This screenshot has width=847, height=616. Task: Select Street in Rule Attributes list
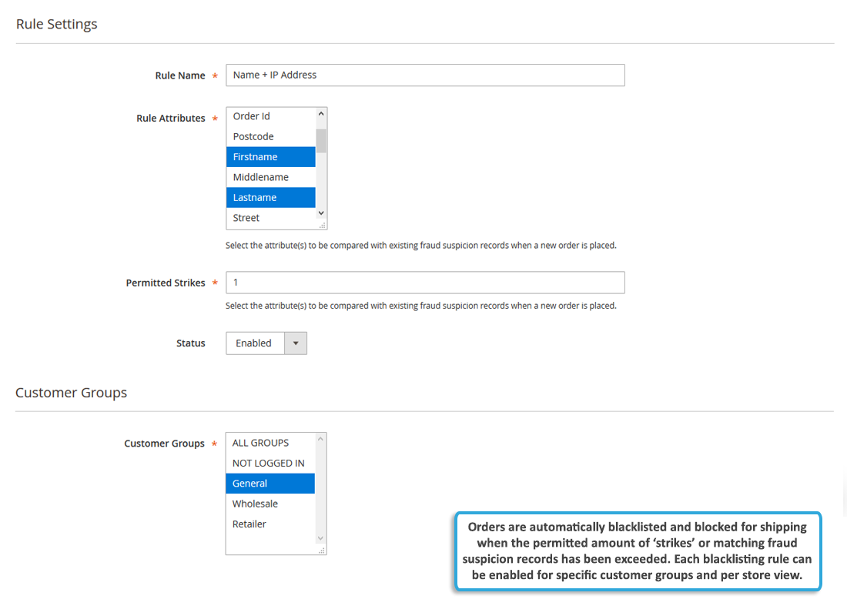[x=270, y=218]
